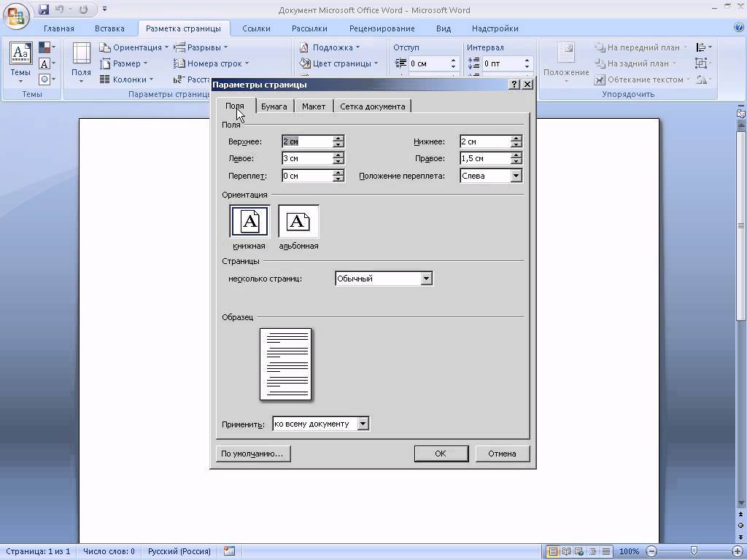Open the Размер page size dropdown

click(124, 63)
